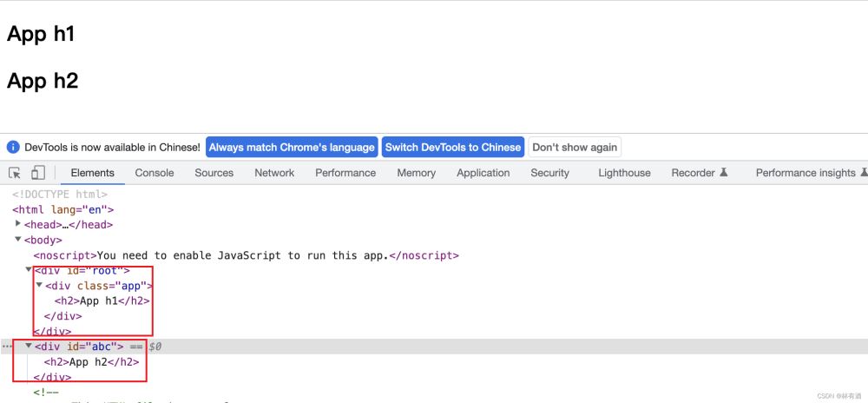Image resolution: width=868 pixels, height=403 pixels.
Task: Activate the inspect element picker tool
Action: 15,173
